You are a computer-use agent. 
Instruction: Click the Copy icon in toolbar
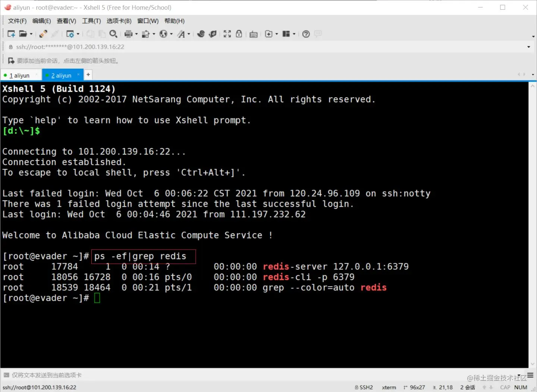(x=90, y=34)
